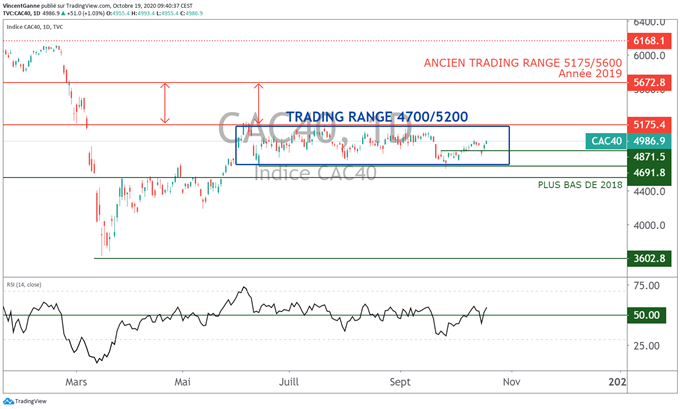Select the 'Année 2019' annotation text

[x=590, y=74]
